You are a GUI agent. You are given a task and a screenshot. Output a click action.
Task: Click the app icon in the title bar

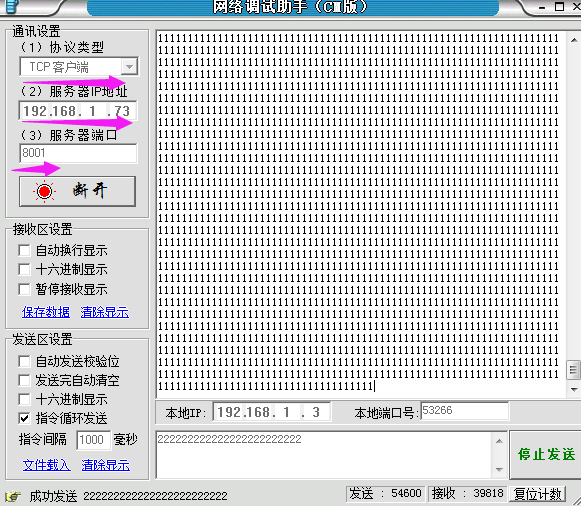click(x=11, y=7)
